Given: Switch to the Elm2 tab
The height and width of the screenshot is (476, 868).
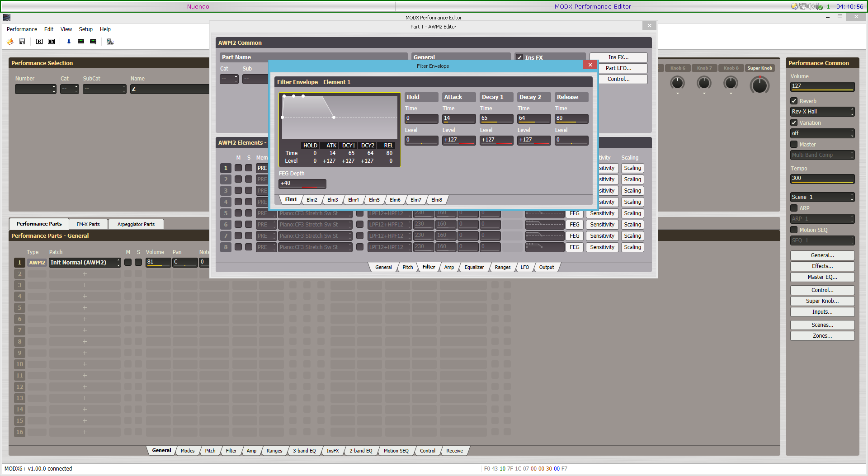Looking at the screenshot, I should click(312, 200).
